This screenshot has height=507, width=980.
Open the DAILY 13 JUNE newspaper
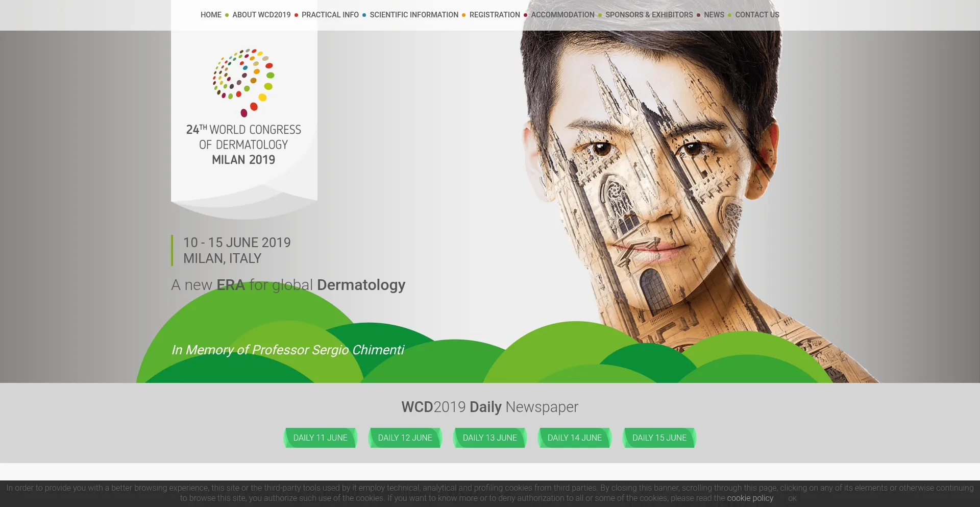tap(490, 438)
